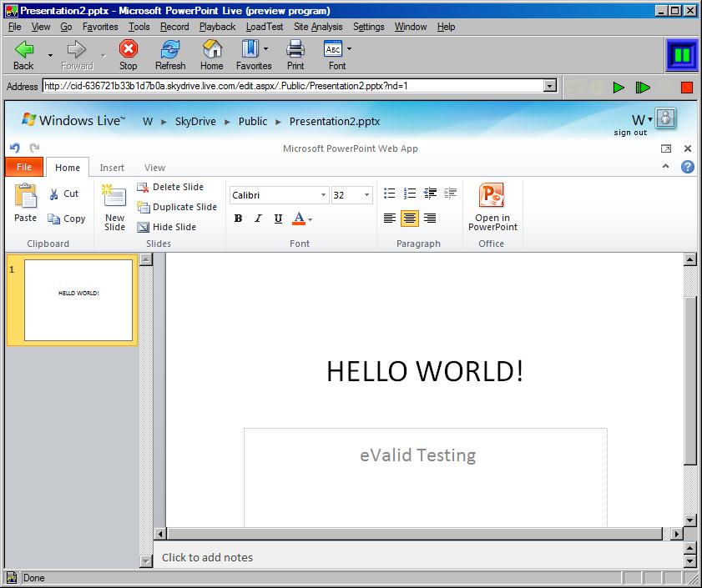Switch to the View ribbon tab

coord(155,168)
